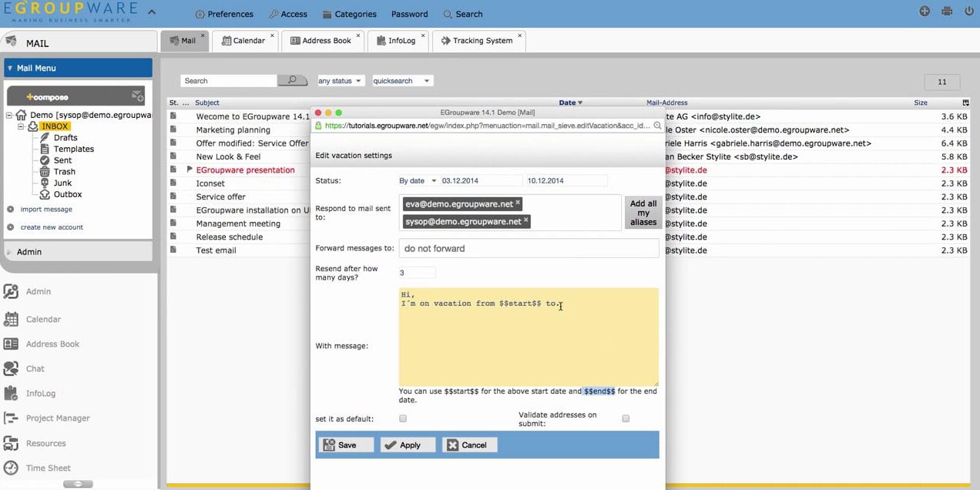Open the Search item in top bar

pyautogui.click(x=463, y=14)
